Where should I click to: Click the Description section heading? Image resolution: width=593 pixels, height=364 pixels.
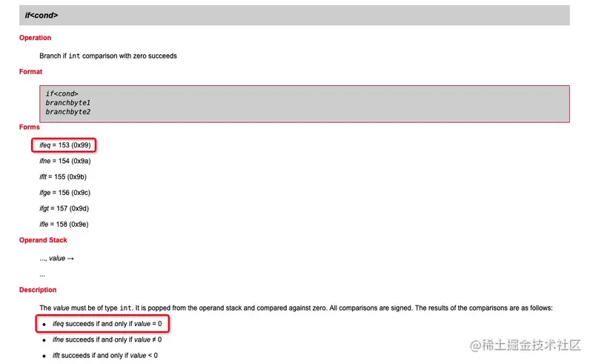click(x=38, y=290)
